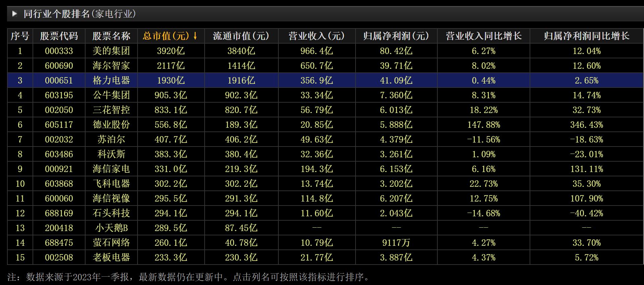Click stock code 002508
644x285 pixels.
point(59,258)
